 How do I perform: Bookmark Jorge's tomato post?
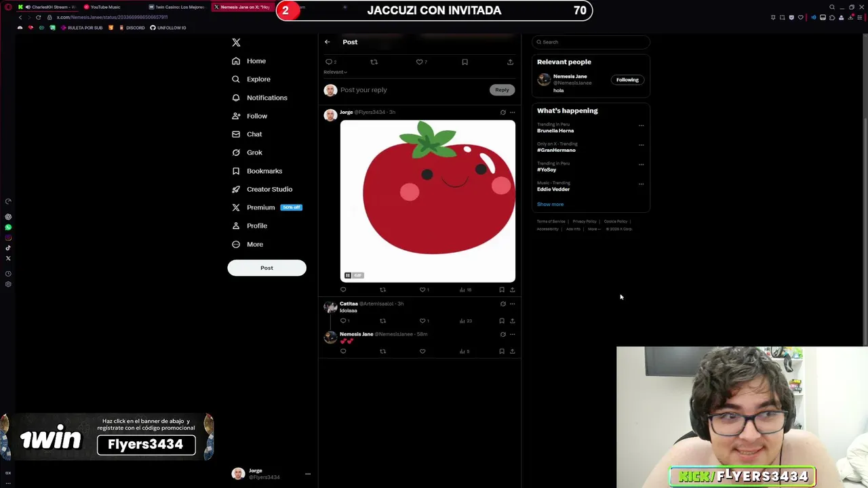point(502,290)
